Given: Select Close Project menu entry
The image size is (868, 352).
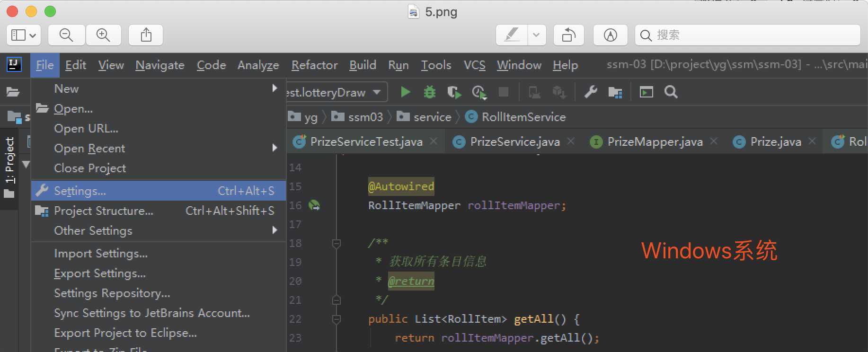Looking at the screenshot, I should pyautogui.click(x=159, y=168).
